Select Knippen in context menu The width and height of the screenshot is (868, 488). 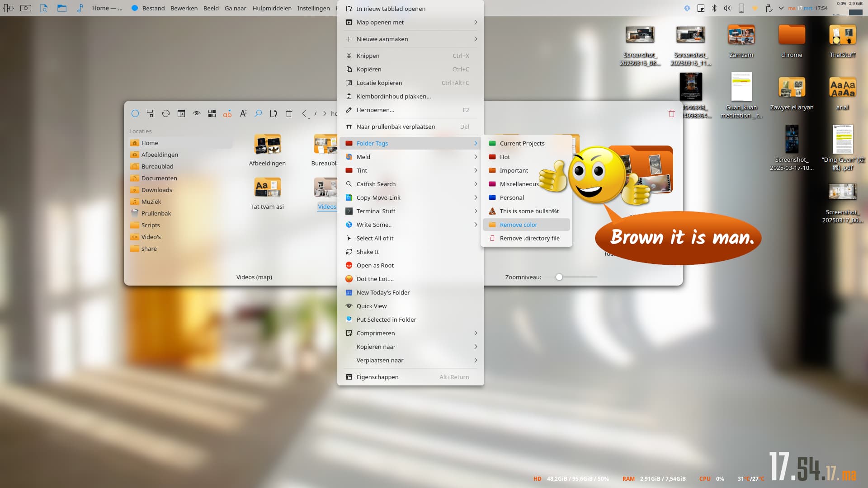coord(410,56)
